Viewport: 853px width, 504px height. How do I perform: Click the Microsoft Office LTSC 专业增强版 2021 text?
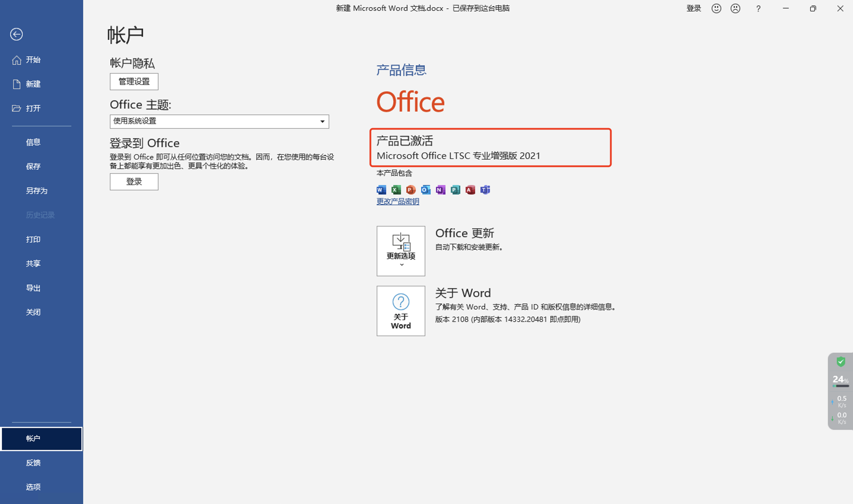tap(458, 156)
